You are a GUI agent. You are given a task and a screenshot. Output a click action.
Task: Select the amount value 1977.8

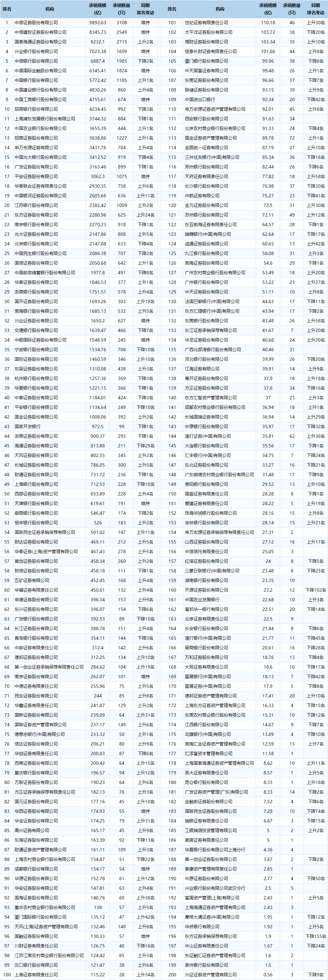98,272
